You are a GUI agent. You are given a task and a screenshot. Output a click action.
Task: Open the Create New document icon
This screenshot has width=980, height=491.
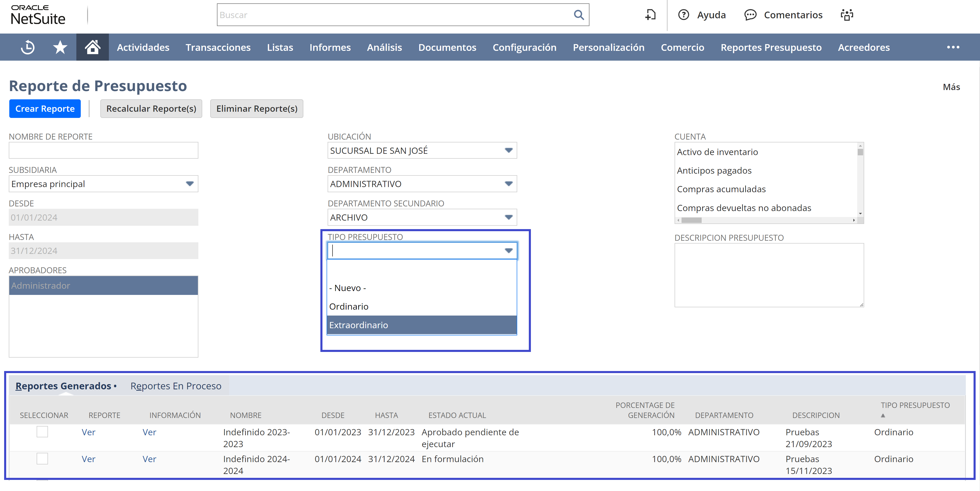[651, 15]
